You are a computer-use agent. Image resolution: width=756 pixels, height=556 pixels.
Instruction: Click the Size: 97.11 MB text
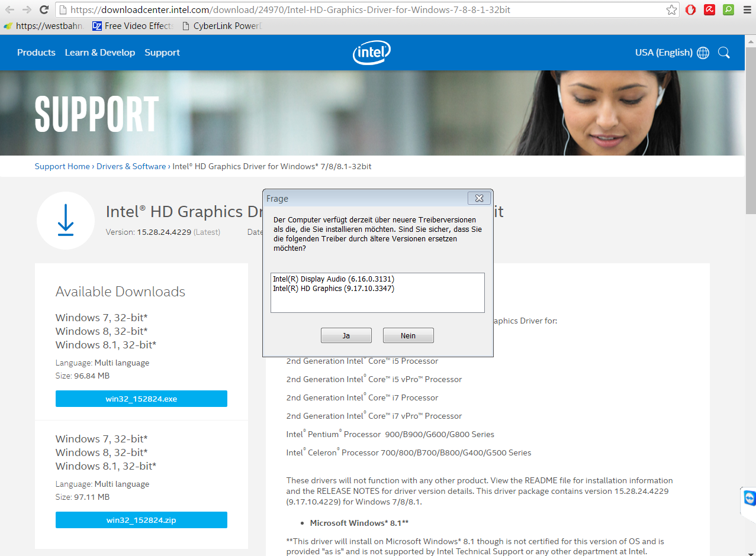pyautogui.click(x=82, y=497)
